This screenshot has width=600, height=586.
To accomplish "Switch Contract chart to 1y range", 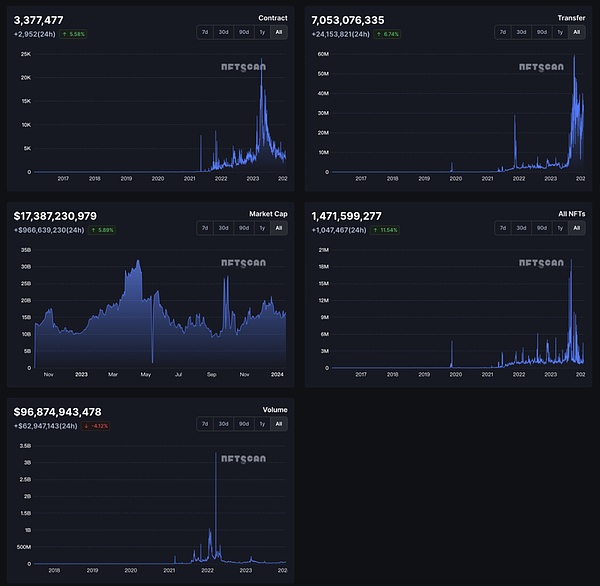I will (262, 32).
